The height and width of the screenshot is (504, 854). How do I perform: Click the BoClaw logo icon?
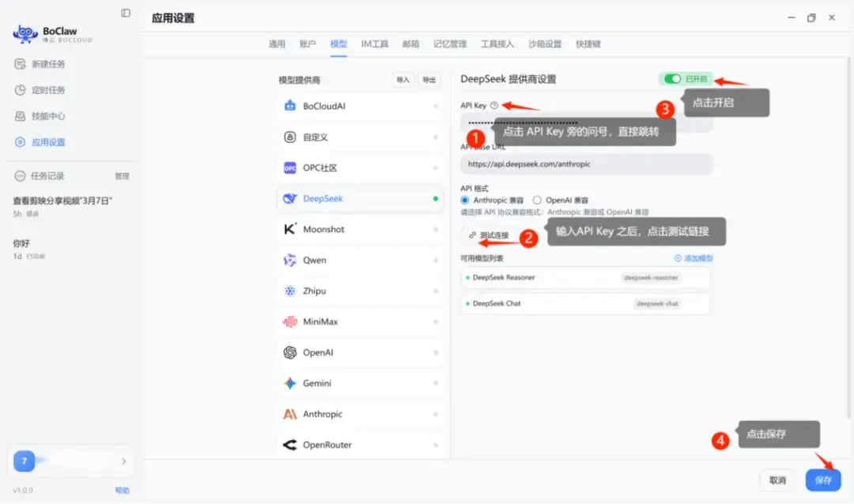(x=25, y=34)
